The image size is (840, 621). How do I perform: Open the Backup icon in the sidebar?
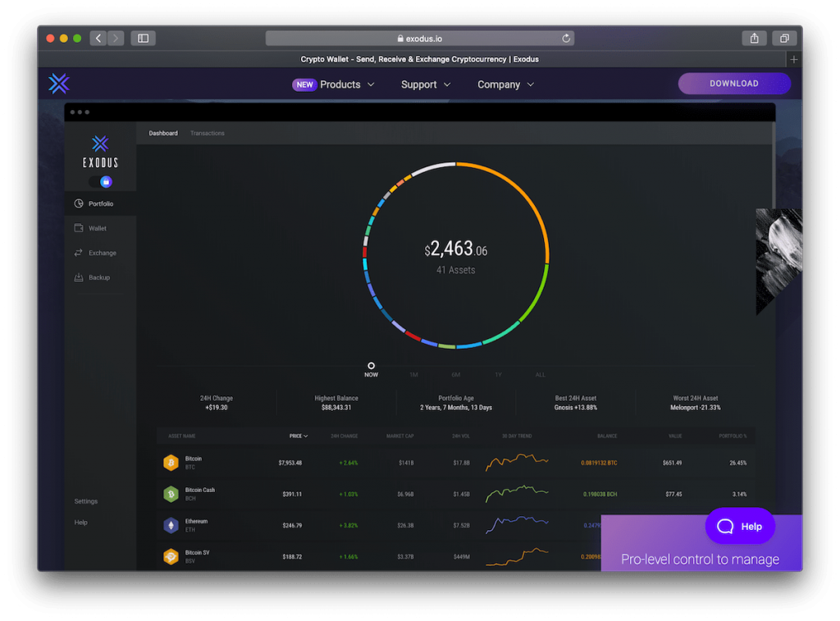pyautogui.click(x=79, y=277)
